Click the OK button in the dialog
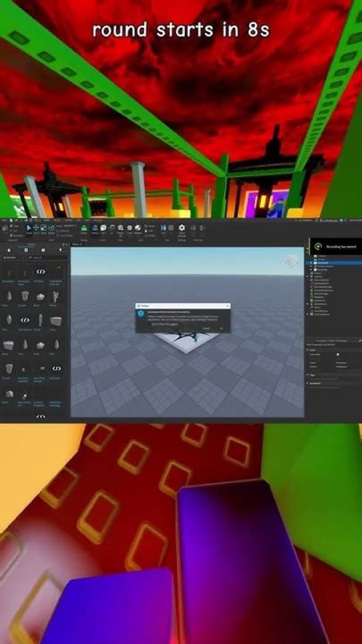The image size is (362, 644). pos(222,328)
